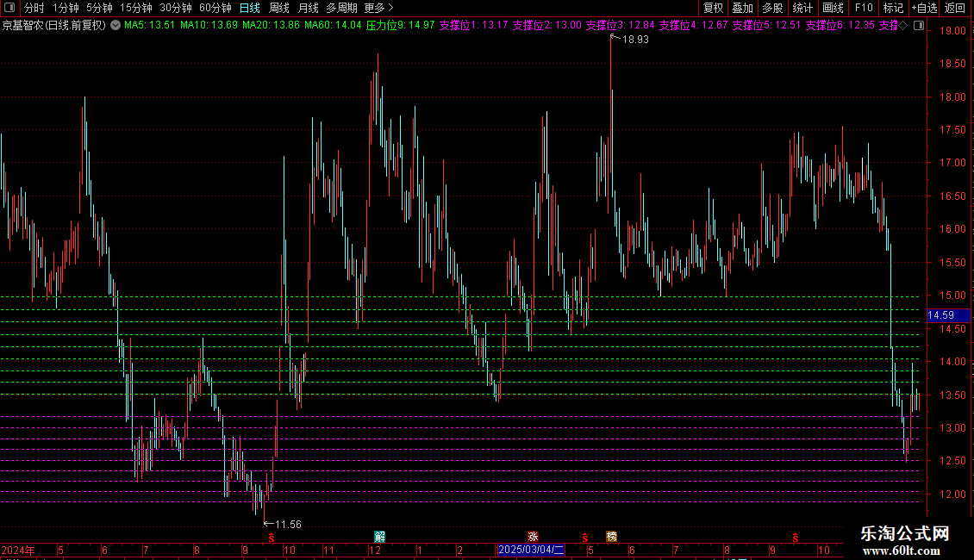Toggle the right side panel icon
The image size is (974, 560).
(919, 26)
